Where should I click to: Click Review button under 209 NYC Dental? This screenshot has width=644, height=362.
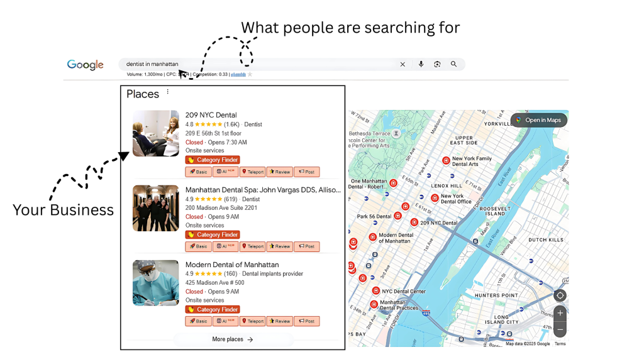(x=280, y=172)
